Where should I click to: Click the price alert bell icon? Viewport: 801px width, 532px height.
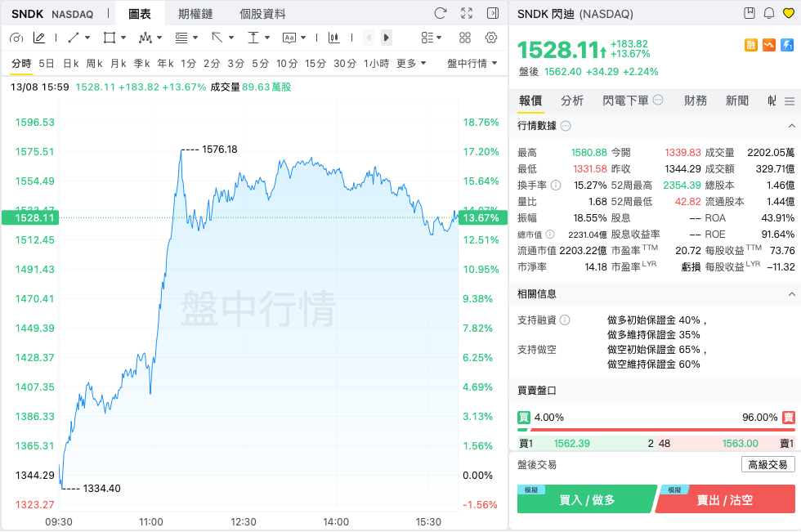tap(769, 13)
